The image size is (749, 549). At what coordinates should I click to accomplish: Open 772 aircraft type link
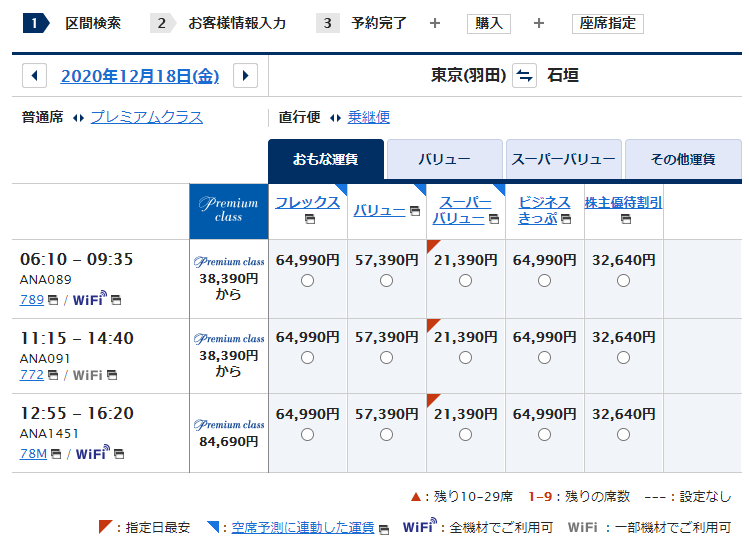pyautogui.click(x=32, y=375)
